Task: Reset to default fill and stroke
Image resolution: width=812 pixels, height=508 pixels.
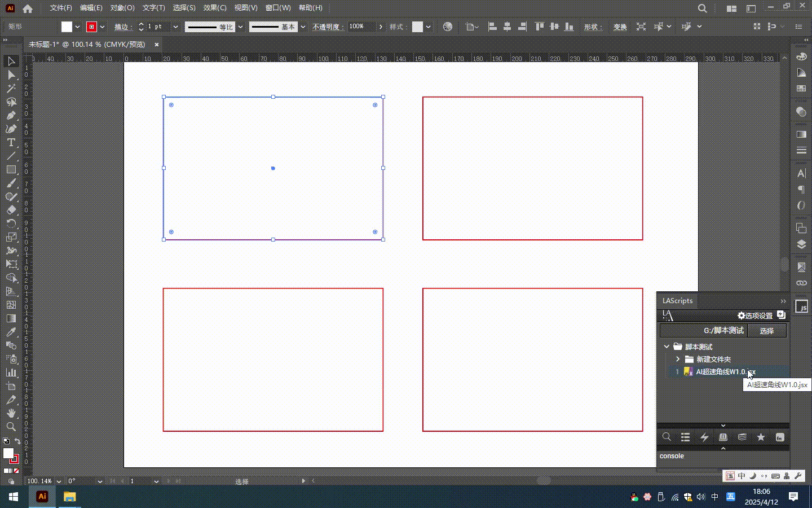Action: tap(6, 441)
